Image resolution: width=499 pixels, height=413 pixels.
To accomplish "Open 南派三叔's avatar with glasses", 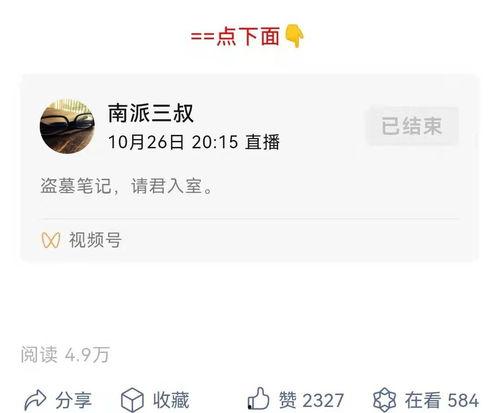I will (67, 126).
